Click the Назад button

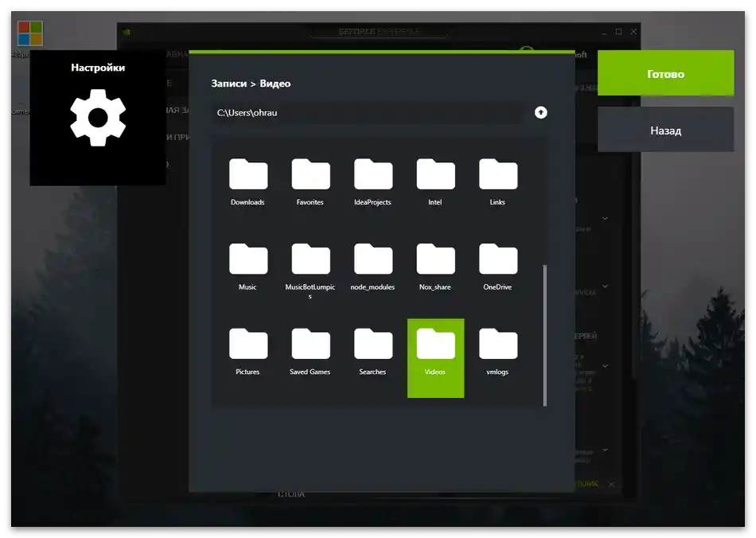pos(665,131)
